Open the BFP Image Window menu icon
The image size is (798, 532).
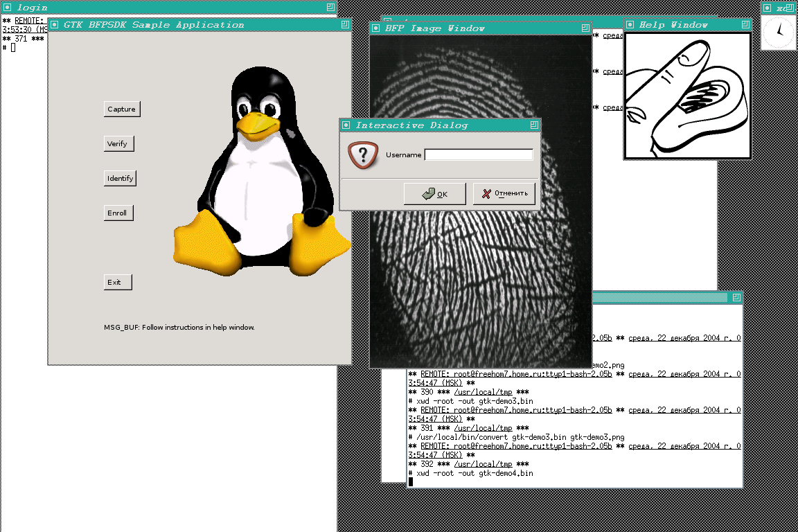[x=376, y=28]
